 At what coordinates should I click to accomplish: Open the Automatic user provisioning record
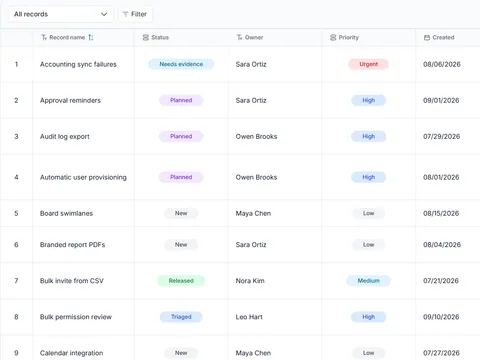[x=83, y=177]
